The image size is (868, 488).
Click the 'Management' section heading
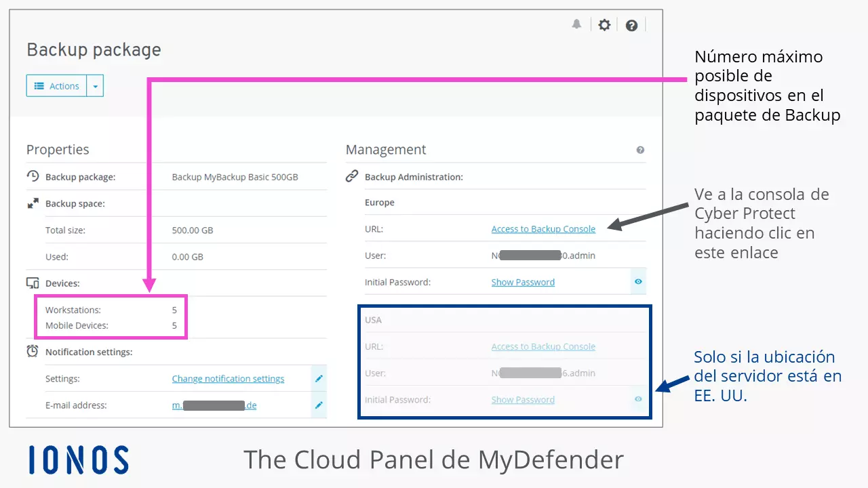pos(386,150)
